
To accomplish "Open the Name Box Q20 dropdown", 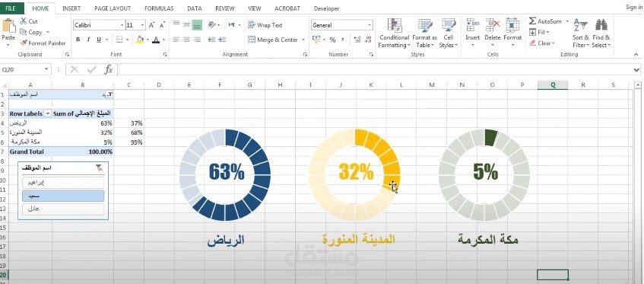I will pos(46,69).
